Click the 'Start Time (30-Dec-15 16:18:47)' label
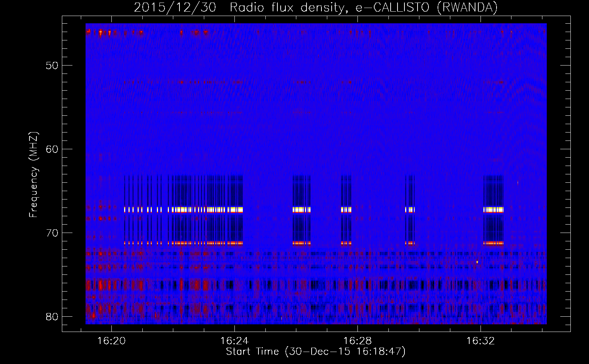The height and width of the screenshot is (364, 589). 316,352
